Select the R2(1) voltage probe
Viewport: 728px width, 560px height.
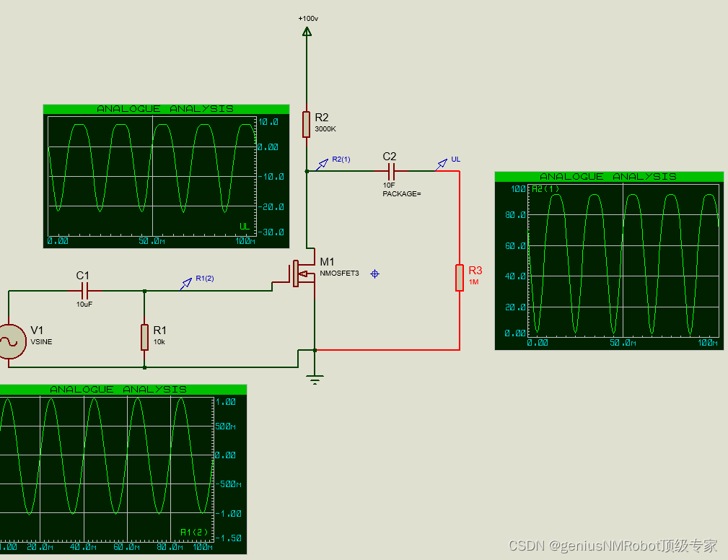coord(323,165)
